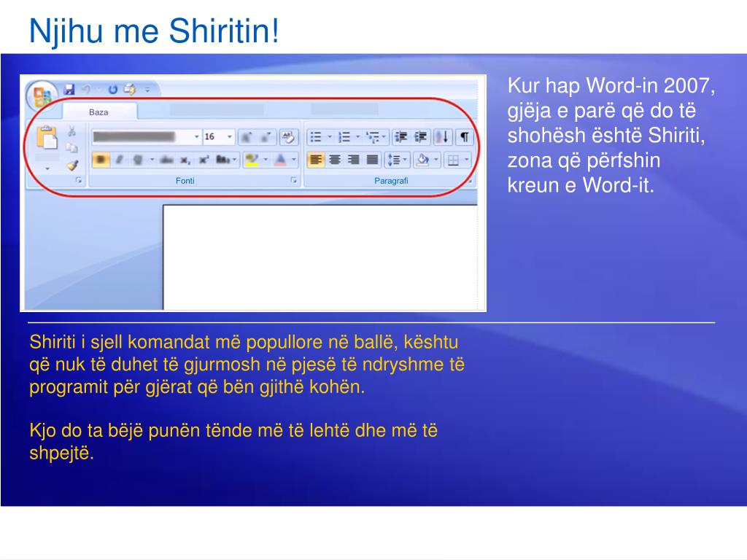747x560 pixels.
Task: Toggle Bold formatting
Action: (101, 160)
